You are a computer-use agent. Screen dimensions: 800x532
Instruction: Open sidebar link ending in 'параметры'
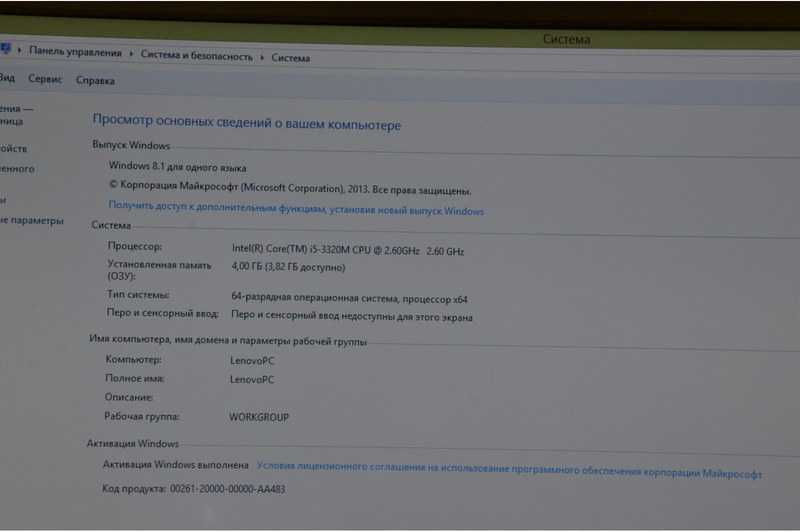tap(32, 220)
